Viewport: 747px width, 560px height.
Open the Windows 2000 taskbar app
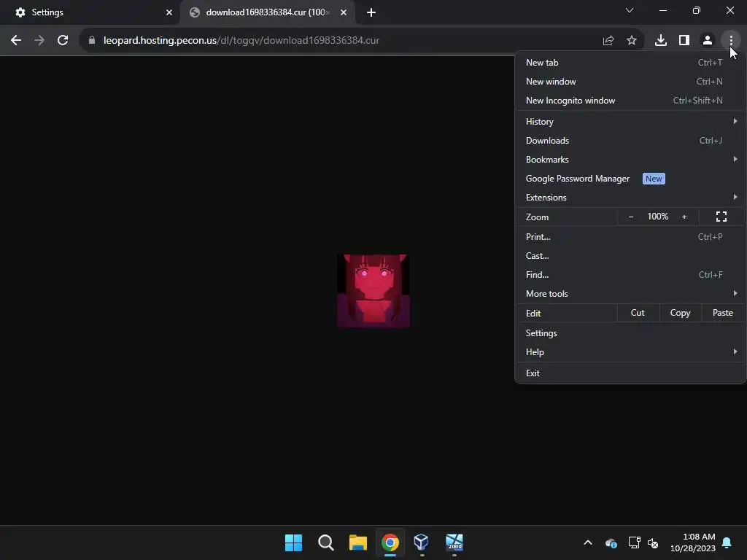pos(454,542)
